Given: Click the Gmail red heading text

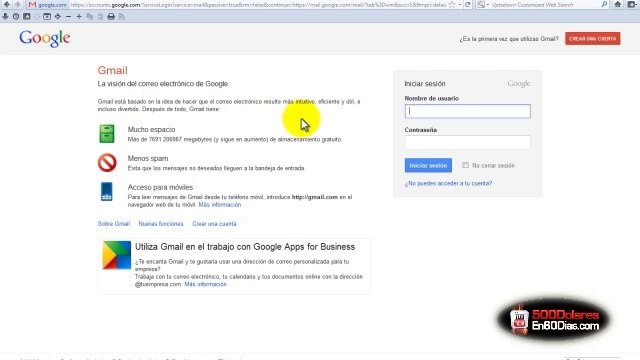Looking at the screenshot, I should [113, 70].
